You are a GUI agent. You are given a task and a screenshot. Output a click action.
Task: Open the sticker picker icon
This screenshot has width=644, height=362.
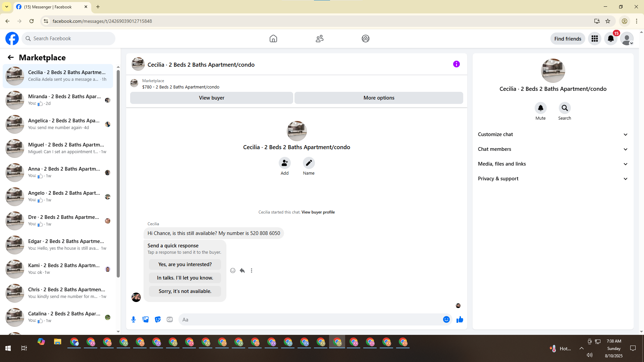[158, 319]
